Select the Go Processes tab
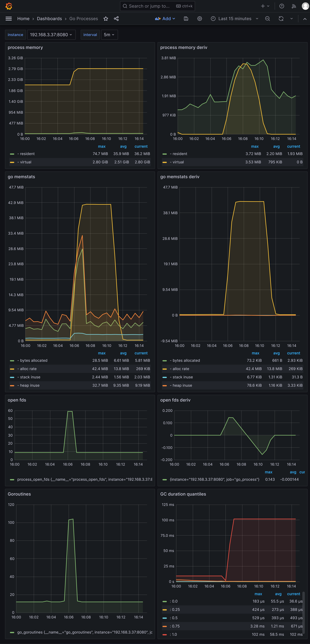Viewport: 310px width, 644px height. [84, 18]
